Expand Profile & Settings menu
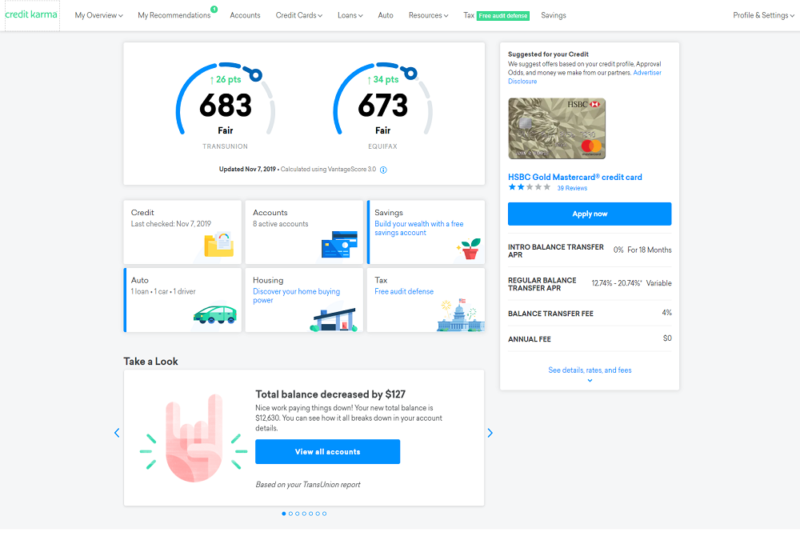The width and height of the screenshot is (800, 560). [x=763, y=15]
